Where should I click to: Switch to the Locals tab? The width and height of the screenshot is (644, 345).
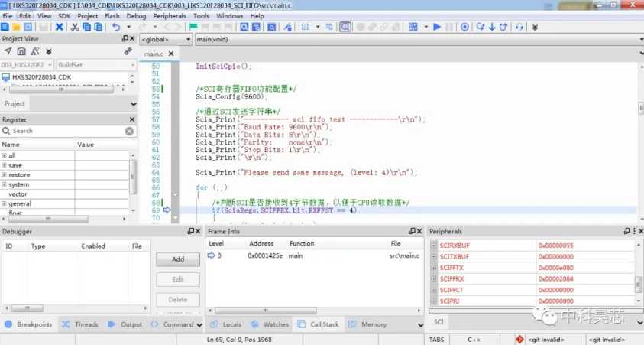[x=226, y=324]
